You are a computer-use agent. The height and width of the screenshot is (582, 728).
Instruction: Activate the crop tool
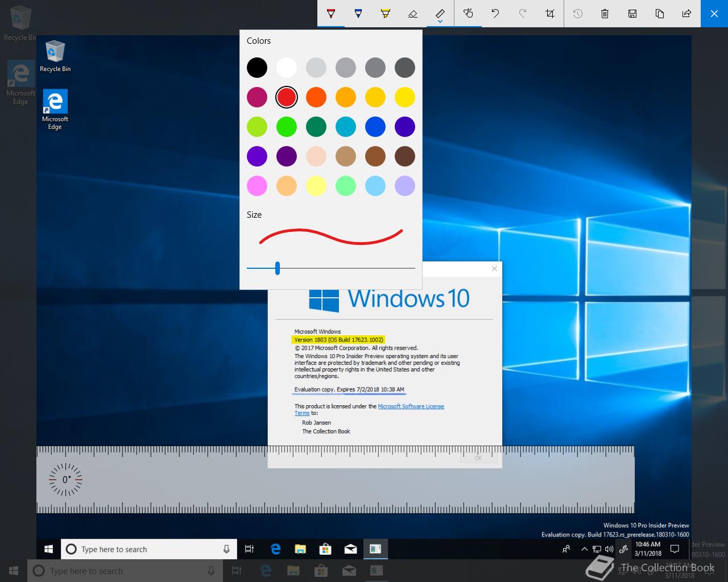point(550,13)
